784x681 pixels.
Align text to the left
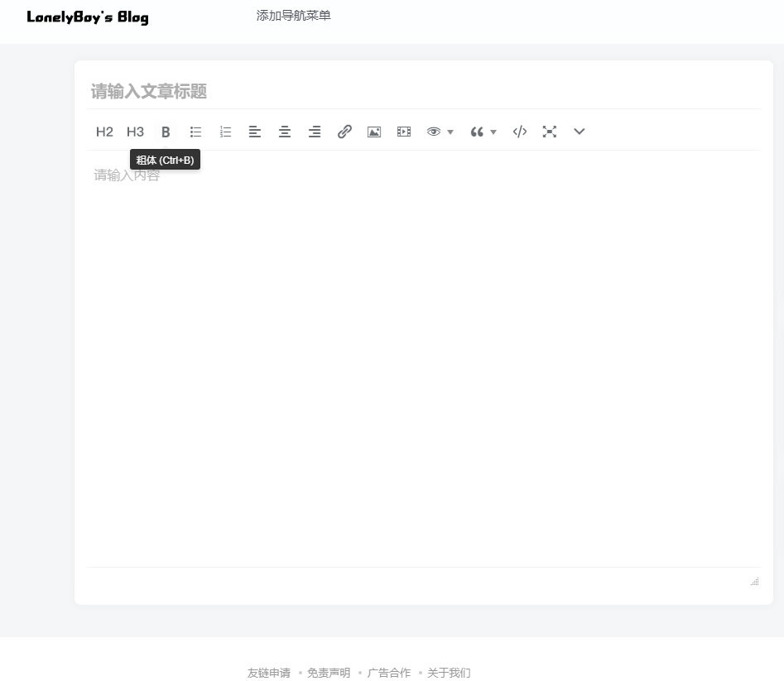[255, 132]
